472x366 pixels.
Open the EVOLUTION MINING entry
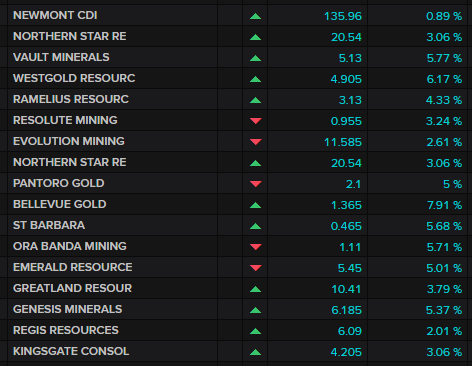pos(69,141)
